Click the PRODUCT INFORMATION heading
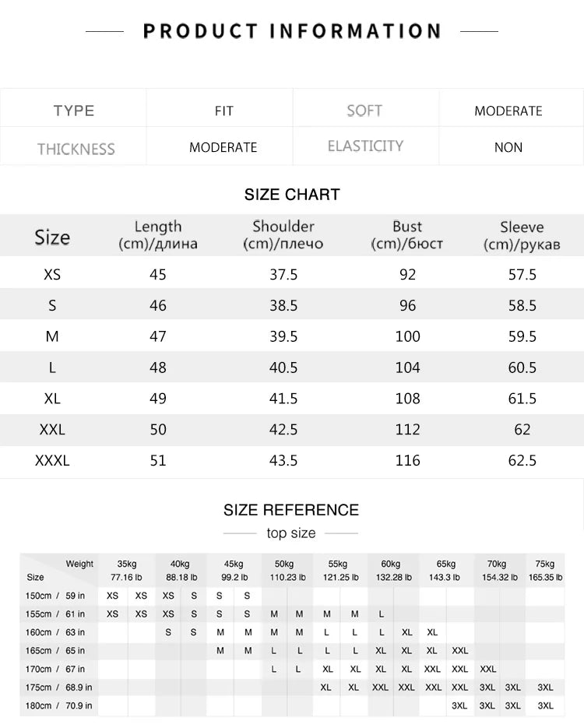Screen dimensions: 584x728 pyautogui.click(x=292, y=31)
